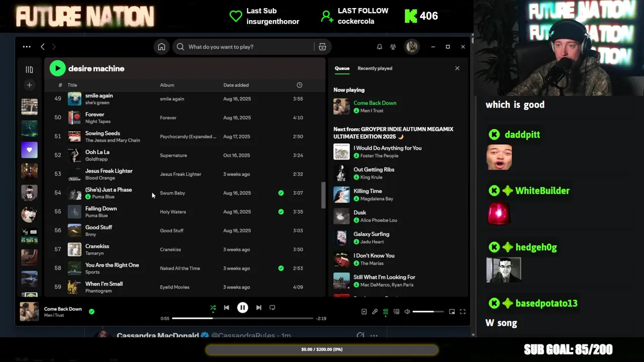Select track 52 Ooh La La
The height and width of the screenshot is (362, 644).
click(185, 155)
